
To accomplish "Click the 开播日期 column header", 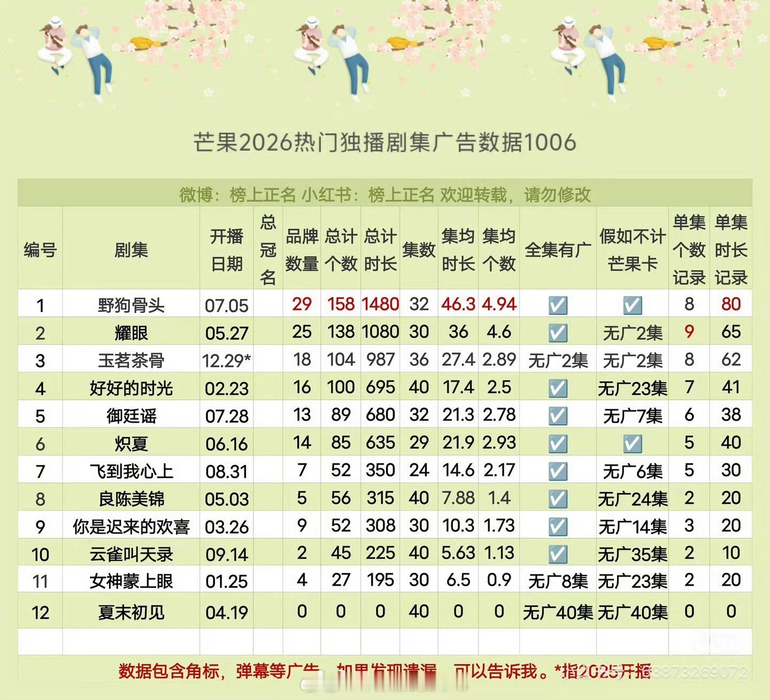I will coord(227,250).
